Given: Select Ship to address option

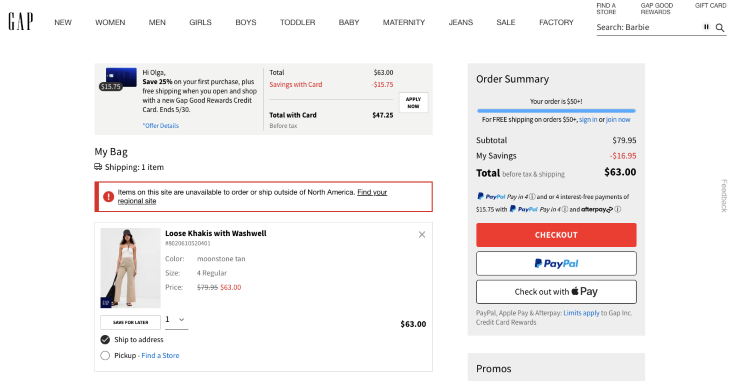Looking at the screenshot, I should coord(105,340).
